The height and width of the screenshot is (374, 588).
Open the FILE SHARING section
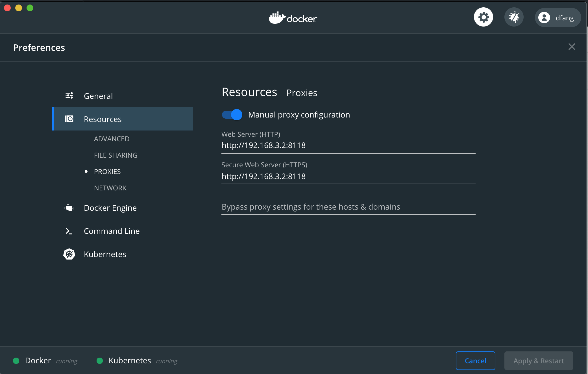pyautogui.click(x=116, y=155)
